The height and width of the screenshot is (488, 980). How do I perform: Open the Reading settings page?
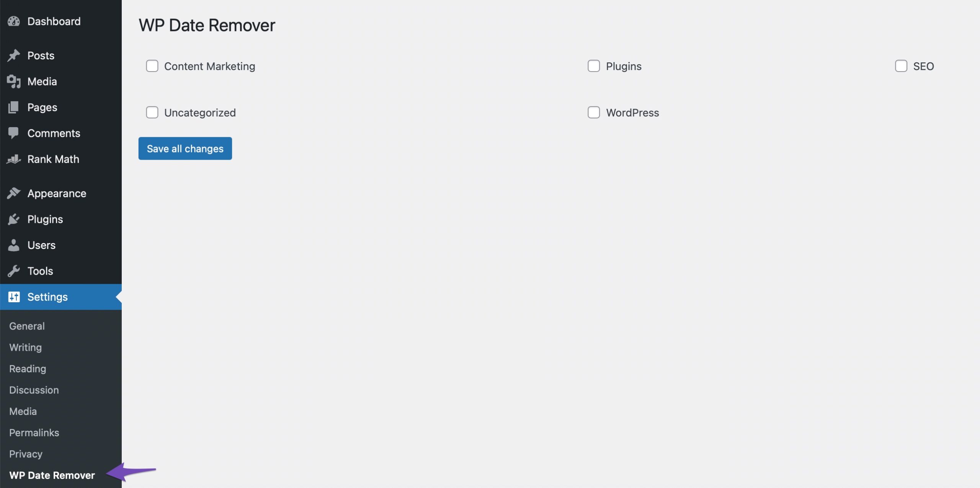coord(28,368)
